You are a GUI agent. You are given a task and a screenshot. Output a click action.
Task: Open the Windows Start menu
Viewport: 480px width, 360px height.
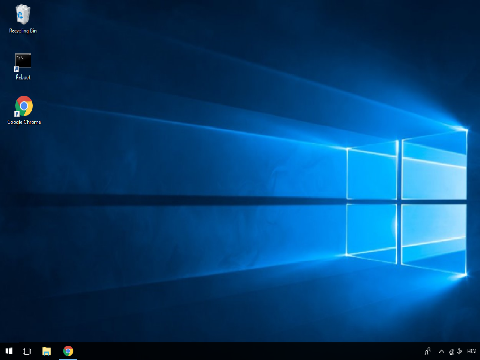click(9, 351)
